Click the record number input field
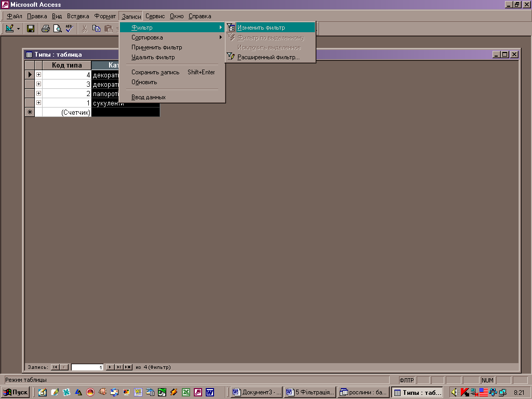The image size is (532, 399). click(x=87, y=367)
